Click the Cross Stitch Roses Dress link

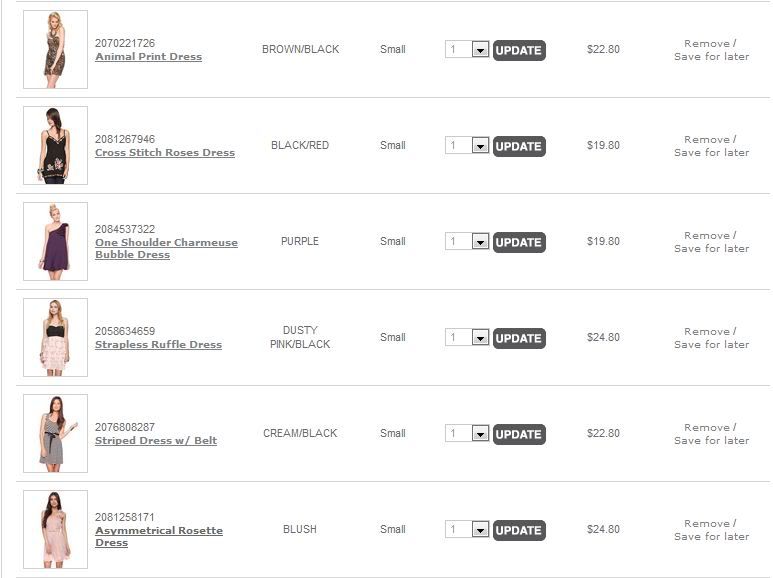click(165, 153)
